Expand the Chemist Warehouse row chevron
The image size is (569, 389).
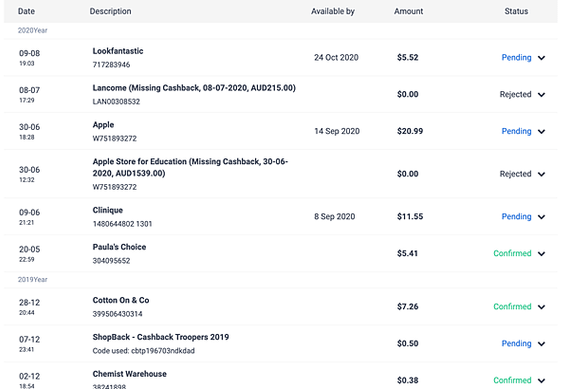541,381
